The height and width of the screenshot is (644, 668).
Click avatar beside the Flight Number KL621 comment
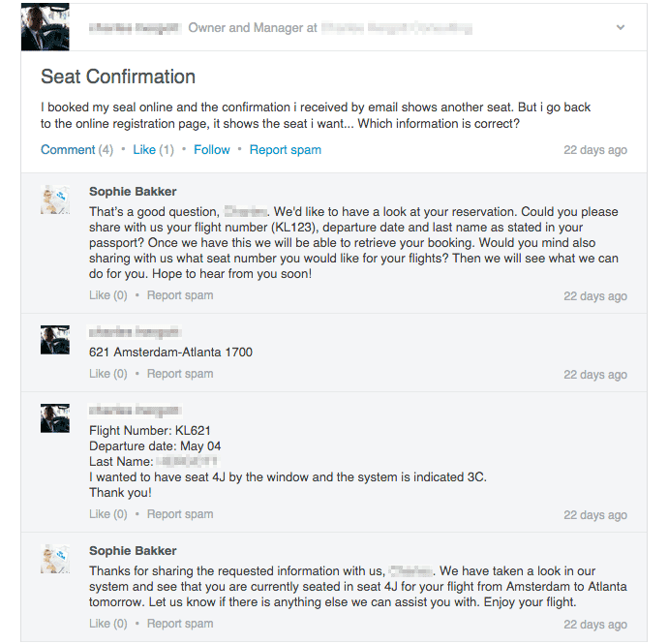[55, 418]
